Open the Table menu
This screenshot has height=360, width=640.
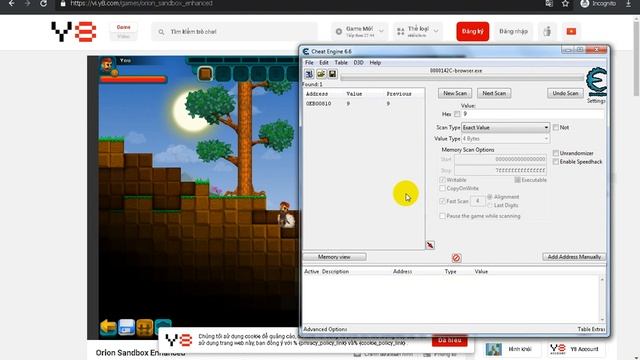point(341,62)
